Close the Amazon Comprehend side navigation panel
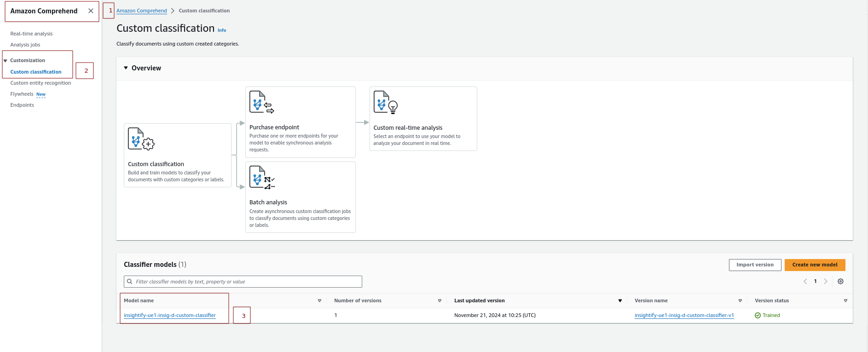Image resolution: width=868 pixels, height=352 pixels. [91, 11]
